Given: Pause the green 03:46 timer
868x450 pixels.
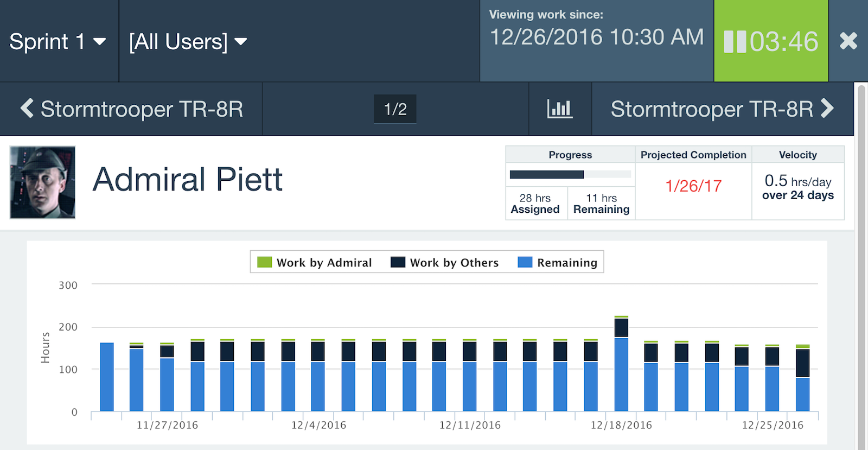Looking at the screenshot, I should pos(736,42).
